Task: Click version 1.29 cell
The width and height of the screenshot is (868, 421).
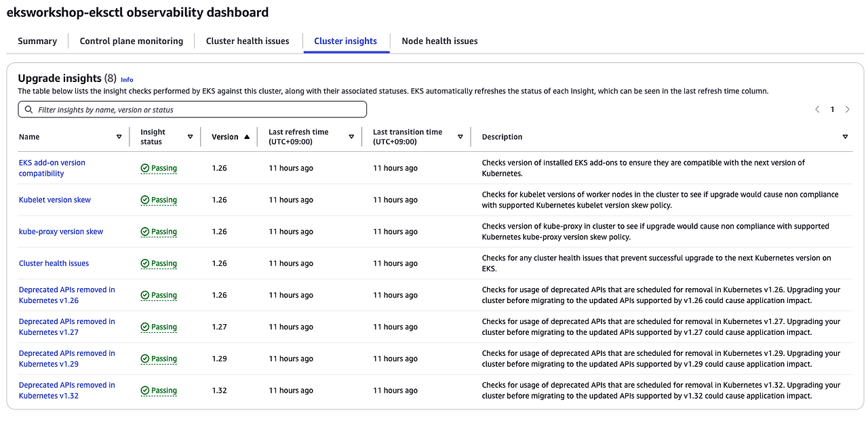Action: click(x=219, y=359)
